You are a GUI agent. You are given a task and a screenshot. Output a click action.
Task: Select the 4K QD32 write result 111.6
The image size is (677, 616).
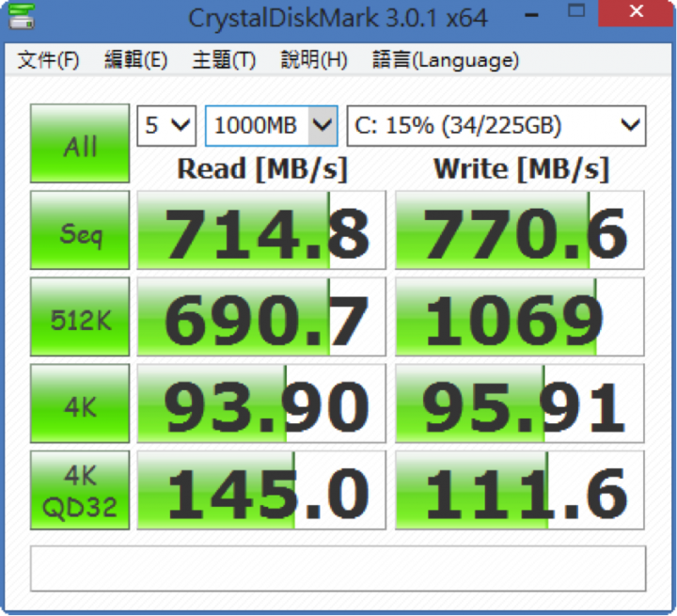pyautogui.click(x=520, y=490)
